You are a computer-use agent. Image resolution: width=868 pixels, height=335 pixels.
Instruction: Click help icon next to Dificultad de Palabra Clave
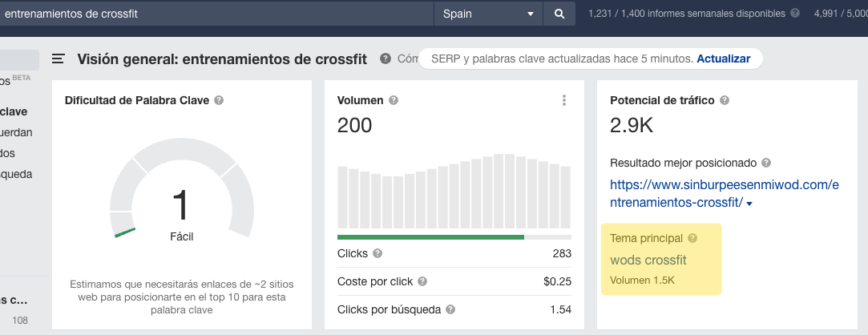(219, 101)
